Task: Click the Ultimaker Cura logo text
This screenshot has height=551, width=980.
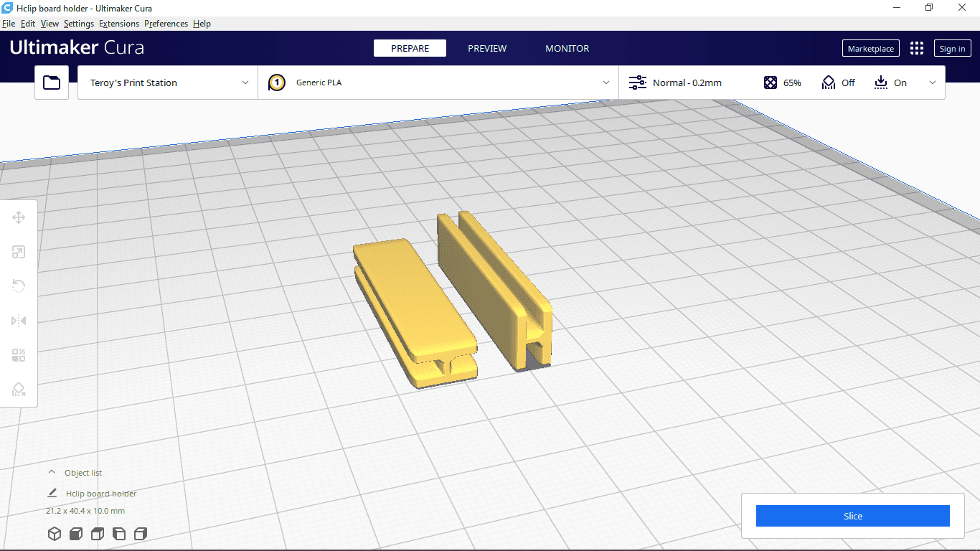Action: [77, 48]
